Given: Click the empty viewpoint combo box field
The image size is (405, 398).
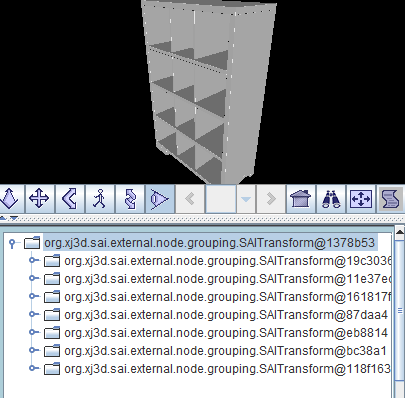Looking at the screenshot, I should pos(221,199).
